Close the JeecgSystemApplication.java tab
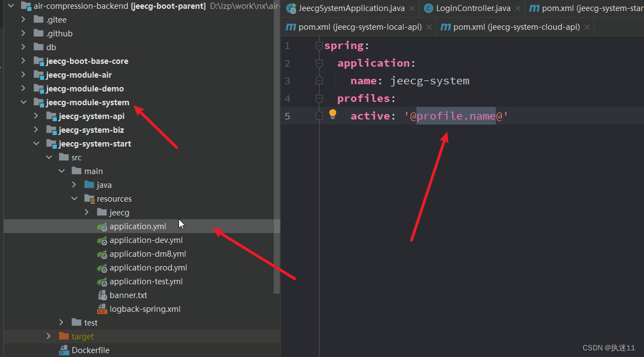644x357 pixels. (x=412, y=8)
